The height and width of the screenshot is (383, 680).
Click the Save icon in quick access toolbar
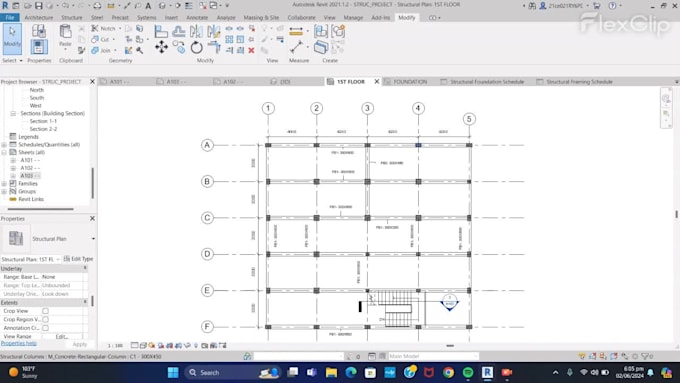(39, 6)
